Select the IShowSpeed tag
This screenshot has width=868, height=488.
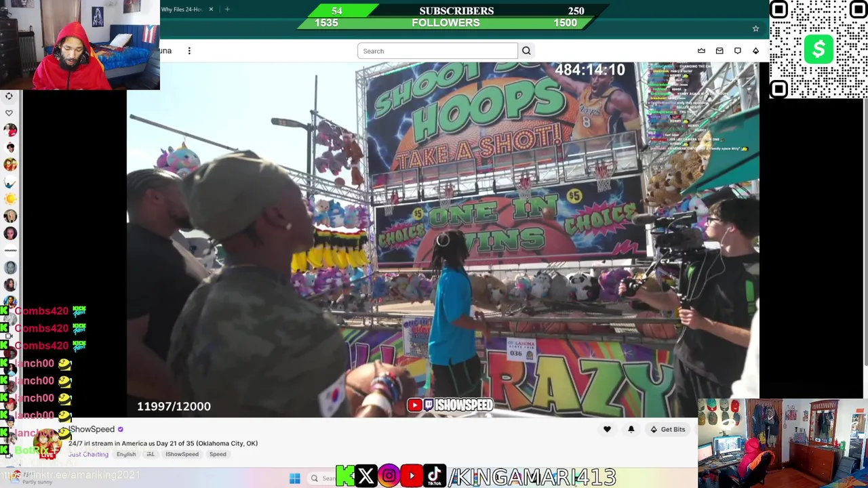coord(182,454)
